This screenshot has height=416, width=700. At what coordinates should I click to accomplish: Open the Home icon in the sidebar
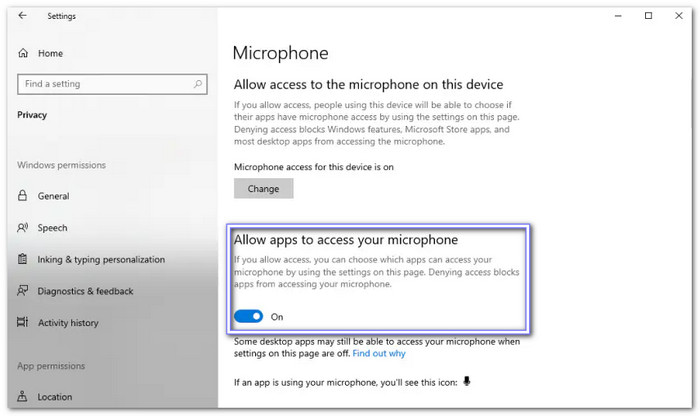pyautogui.click(x=23, y=53)
